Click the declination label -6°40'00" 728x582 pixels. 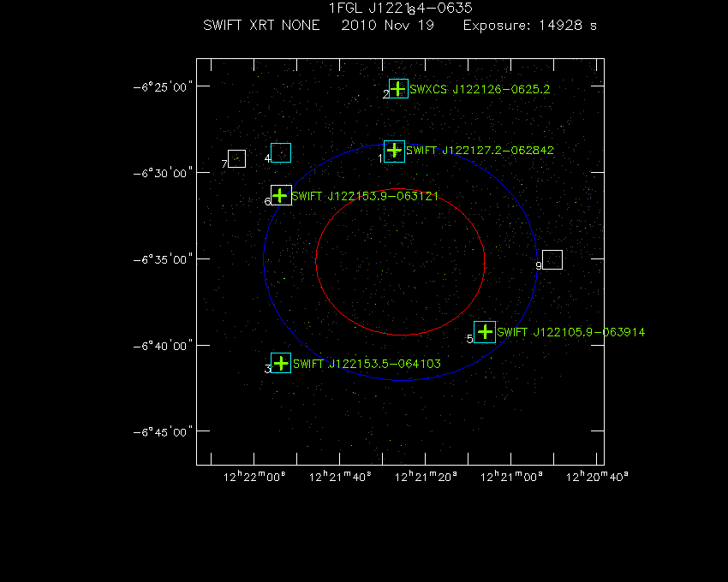tap(163, 346)
